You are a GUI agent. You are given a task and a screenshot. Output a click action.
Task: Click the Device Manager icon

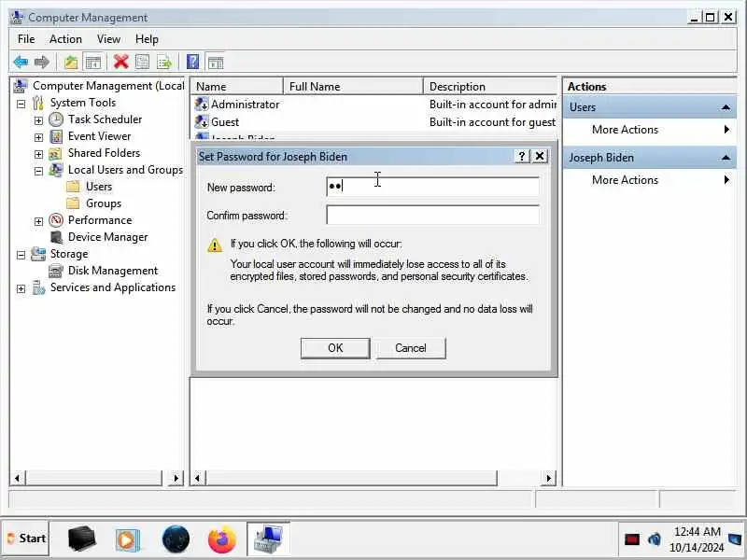57,237
